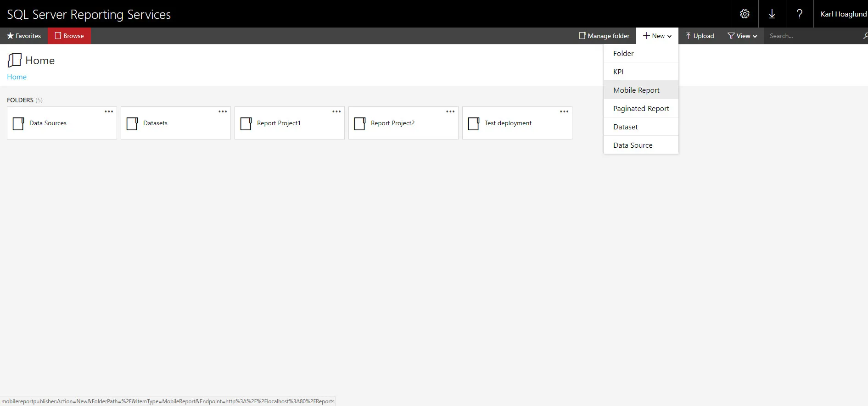
Task: Choose Folder from the New menu
Action: (x=641, y=53)
